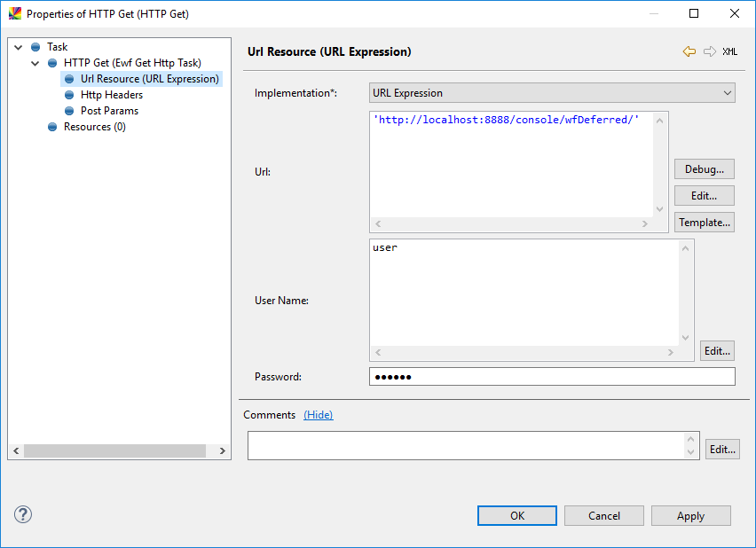Select the Http Headers tree item
This screenshot has width=756, height=548.
(x=111, y=94)
